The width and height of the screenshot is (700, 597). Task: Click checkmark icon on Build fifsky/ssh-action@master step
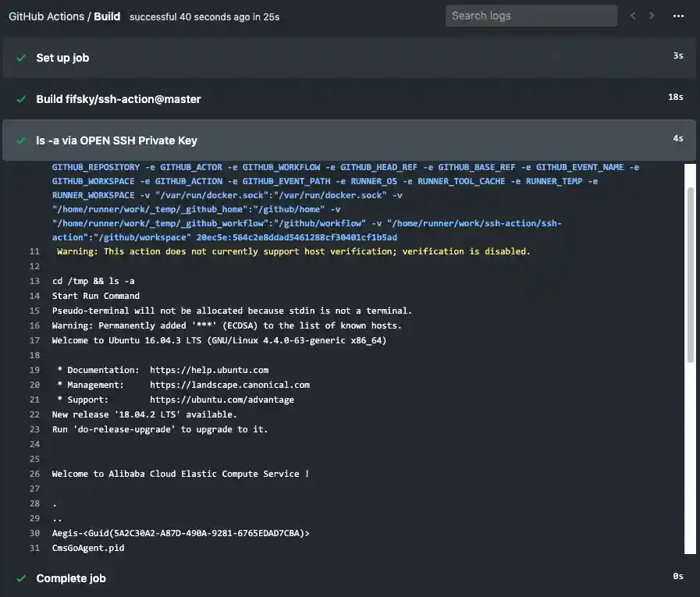pyautogui.click(x=21, y=99)
